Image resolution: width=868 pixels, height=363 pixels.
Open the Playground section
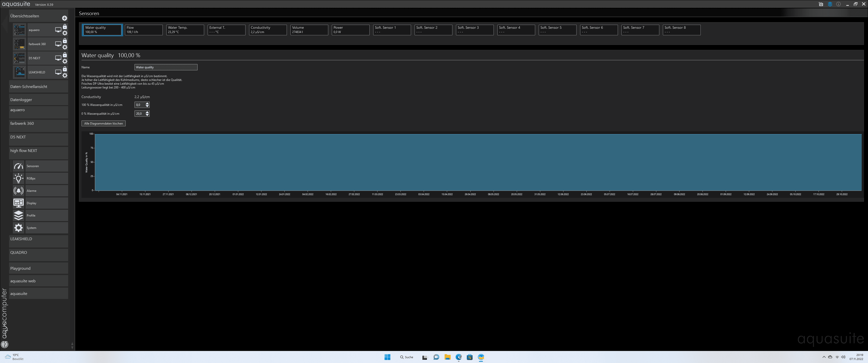coord(38,268)
